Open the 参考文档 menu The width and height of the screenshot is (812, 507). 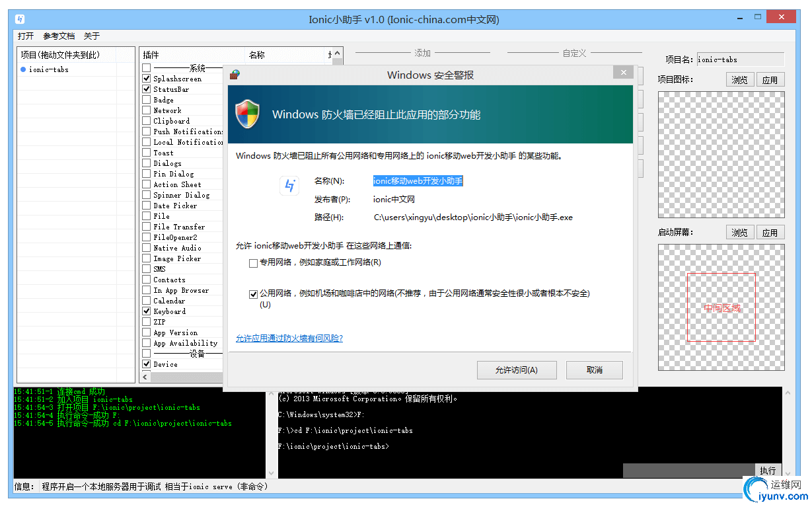tap(59, 36)
